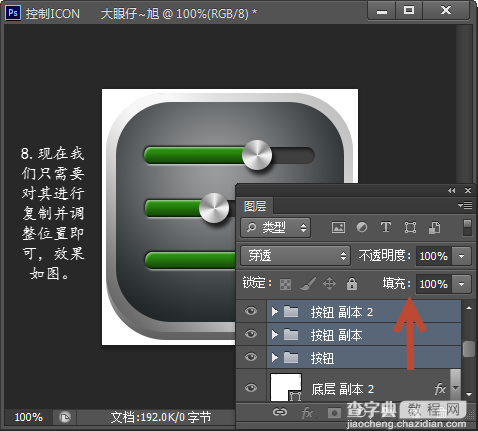Collapse the layers panel with double-arrow icon
Viewport: 478px width, 431px height.
pos(451,190)
